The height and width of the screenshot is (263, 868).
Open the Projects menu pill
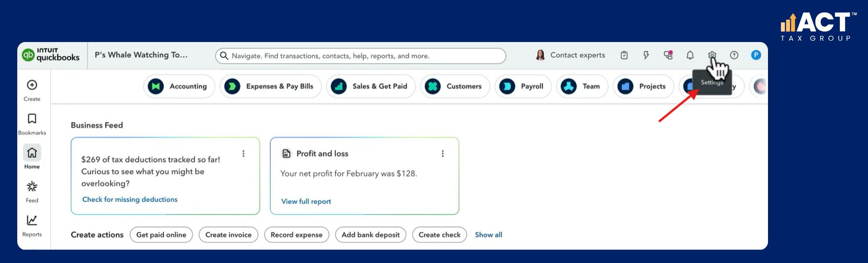643,87
